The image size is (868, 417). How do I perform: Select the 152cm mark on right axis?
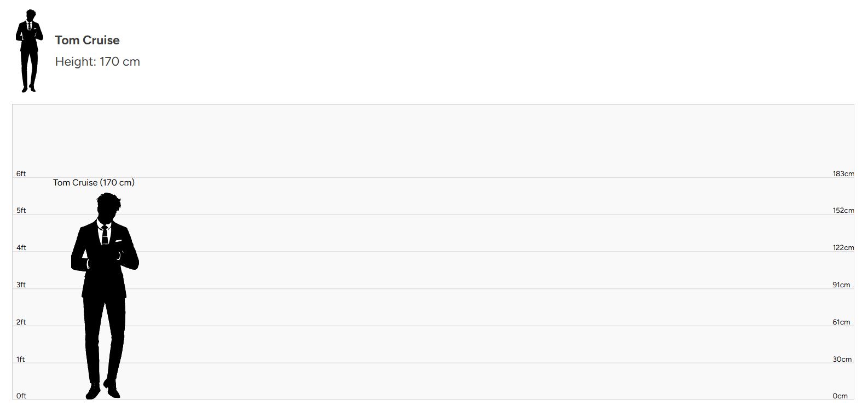[843, 210]
